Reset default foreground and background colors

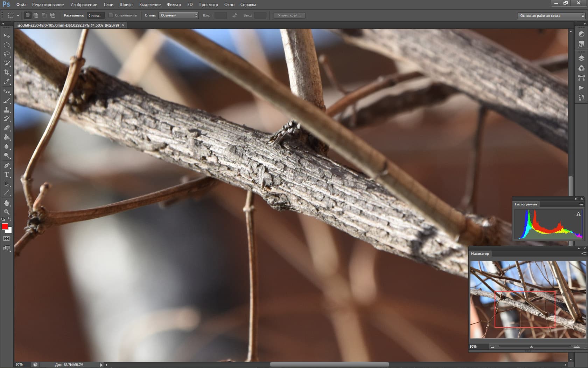point(3,219)
